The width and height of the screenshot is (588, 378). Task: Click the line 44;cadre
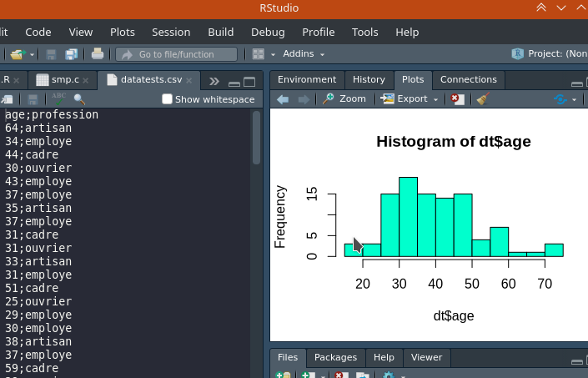point(32,154)
